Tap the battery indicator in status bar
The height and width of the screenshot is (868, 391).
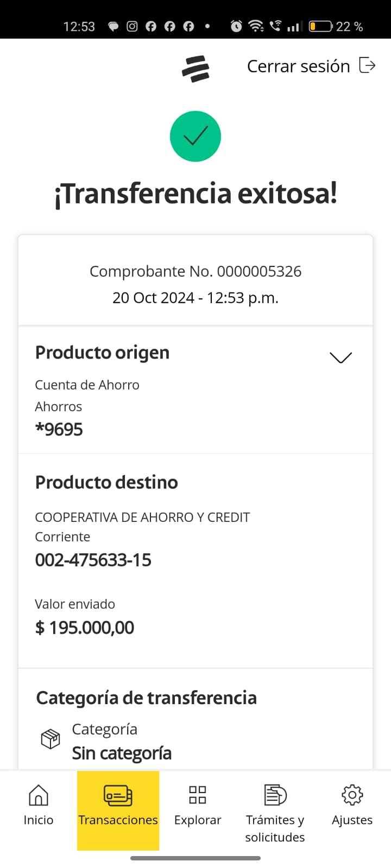(320, 26)
